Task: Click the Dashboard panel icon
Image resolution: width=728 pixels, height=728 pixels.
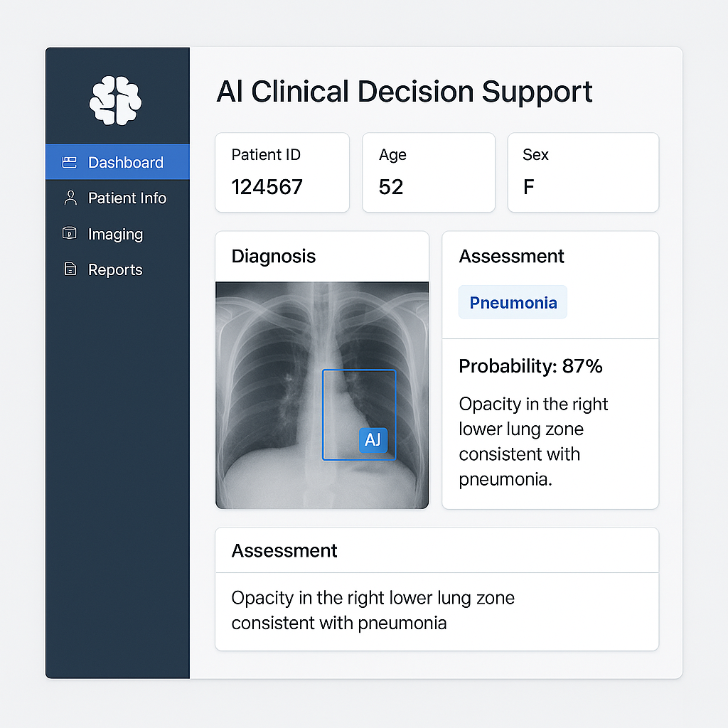Action: click(70, 162)
